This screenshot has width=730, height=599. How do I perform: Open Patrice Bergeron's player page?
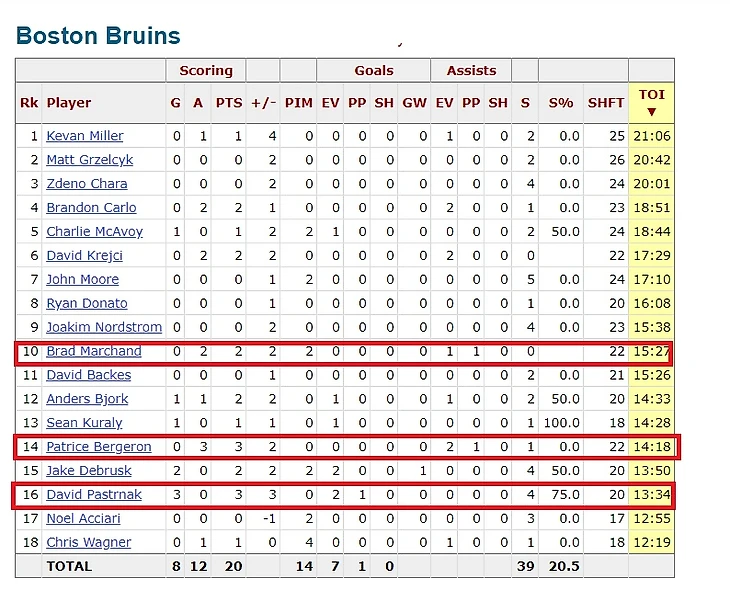98,447
